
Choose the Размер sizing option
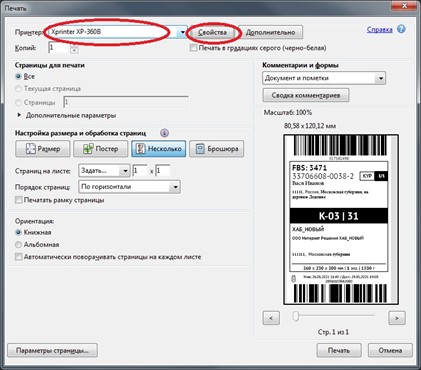click(x=43, y=149)
